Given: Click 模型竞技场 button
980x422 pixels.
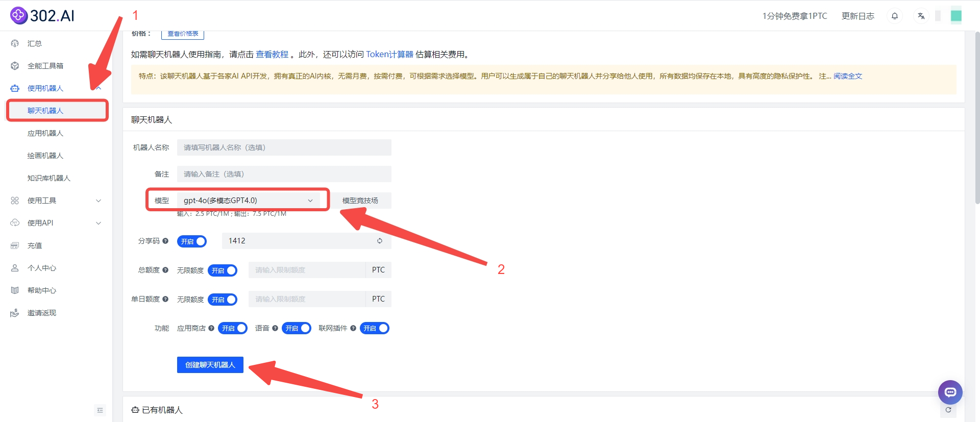Looking at the screenshot, I should (360, 201).
